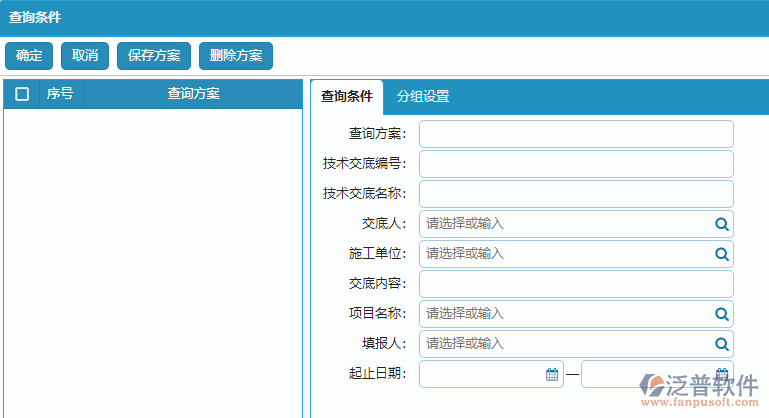Viewport: 769px width, 418px height.
Task: Open search lookup for 填报人
Action: point(721,344)
